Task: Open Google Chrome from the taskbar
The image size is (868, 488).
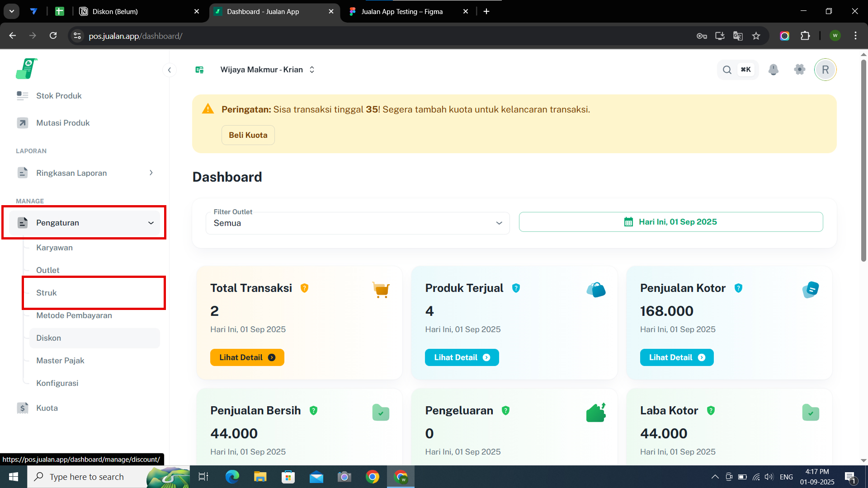Action: 373,477
